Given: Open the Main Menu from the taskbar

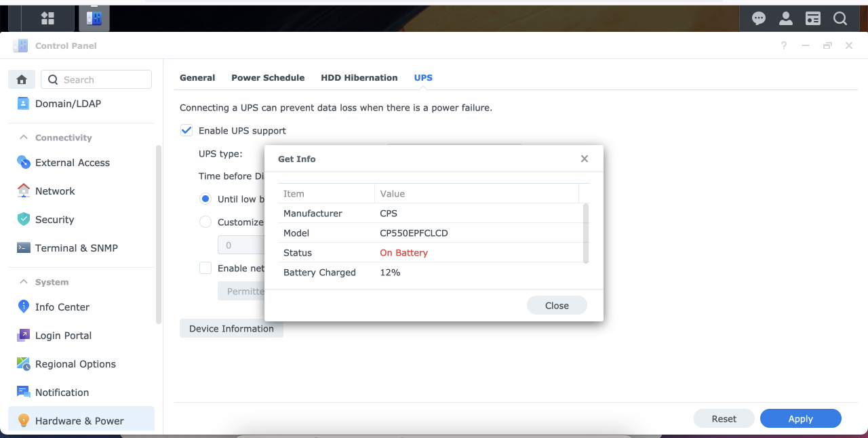Looking at the screenshot, I should coord(47,18).
